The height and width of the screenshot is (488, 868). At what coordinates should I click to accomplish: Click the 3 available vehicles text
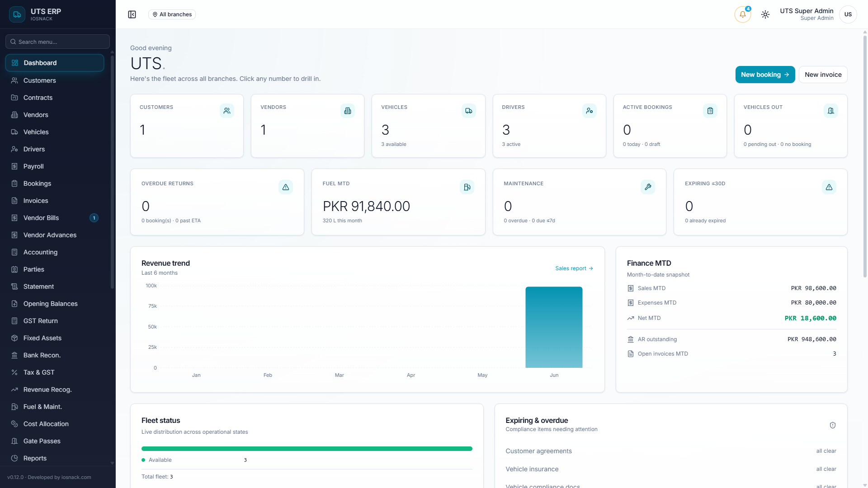394,144
